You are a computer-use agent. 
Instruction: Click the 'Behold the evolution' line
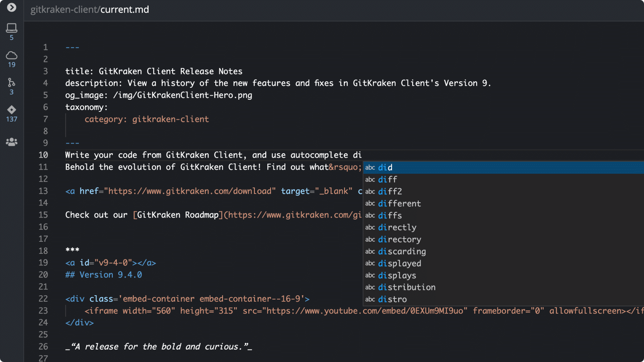(x=213, y=167)
